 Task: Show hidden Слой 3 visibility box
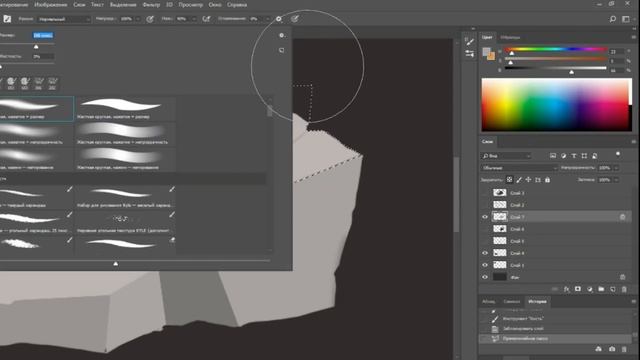485,193
